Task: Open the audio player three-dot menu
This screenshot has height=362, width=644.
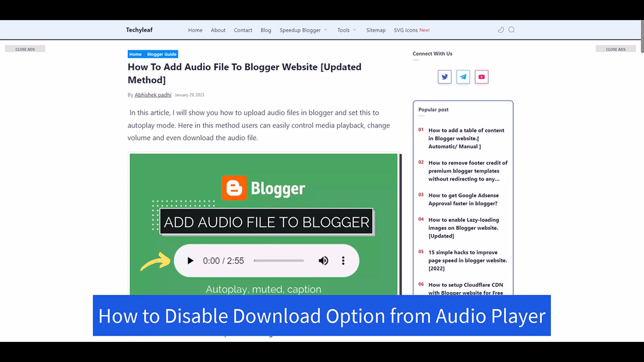Action: point(343,260)
